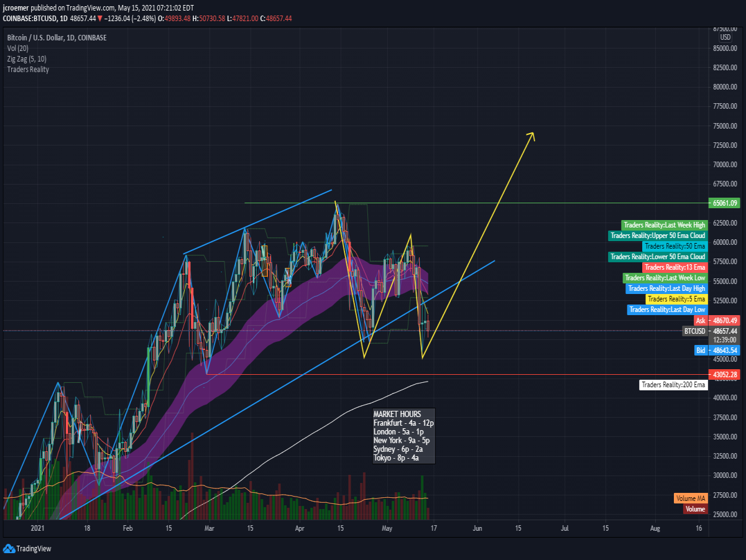Select the Traders Reality indicator legend entry
This screenshot has width=746, height=560.
(28, 69)
